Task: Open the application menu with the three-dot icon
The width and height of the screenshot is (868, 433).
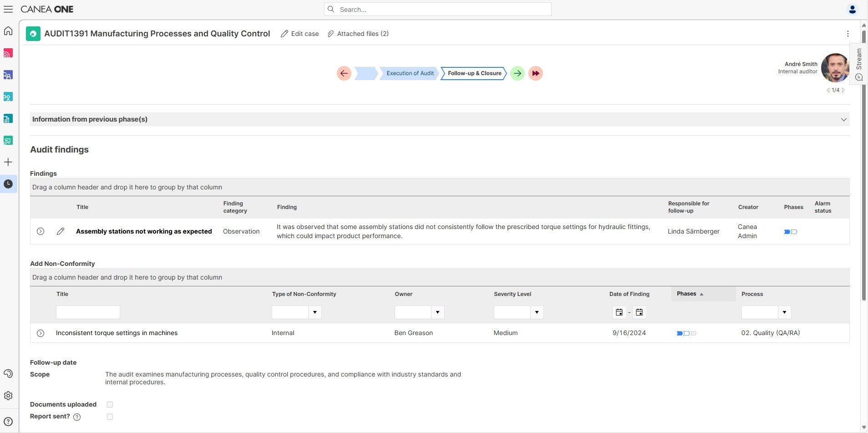Action: pyautogui.click(x=848, y=33)
